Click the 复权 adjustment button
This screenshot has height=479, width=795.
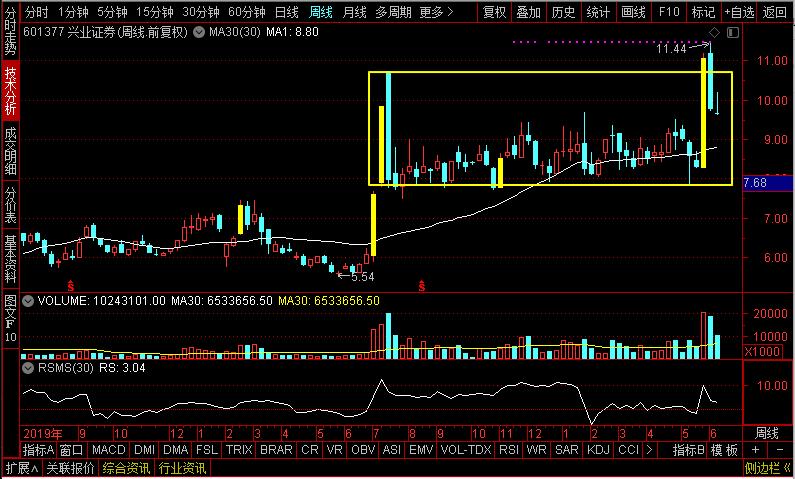tap(495, 12)
